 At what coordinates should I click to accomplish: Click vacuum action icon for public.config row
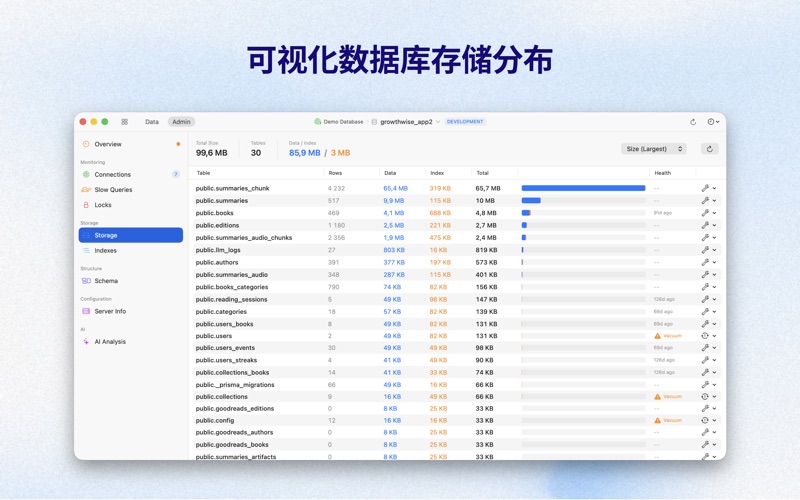(705, 420)
